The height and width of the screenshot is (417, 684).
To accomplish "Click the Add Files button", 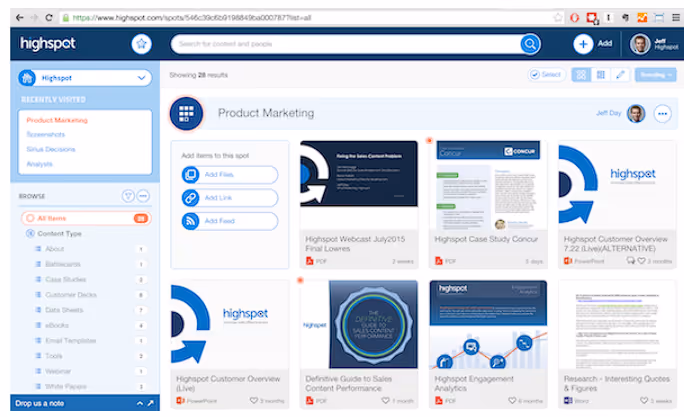I will pos(229,174).
